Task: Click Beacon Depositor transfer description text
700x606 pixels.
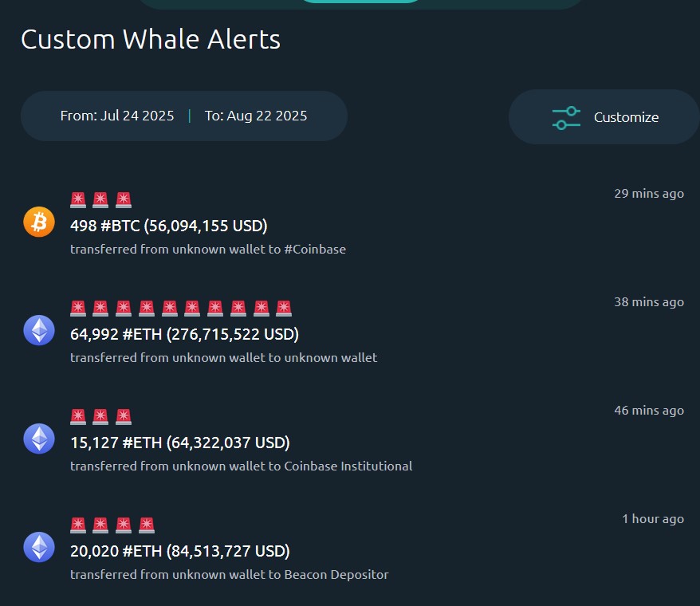Action: pyautogui.click(x=336, y=575)
